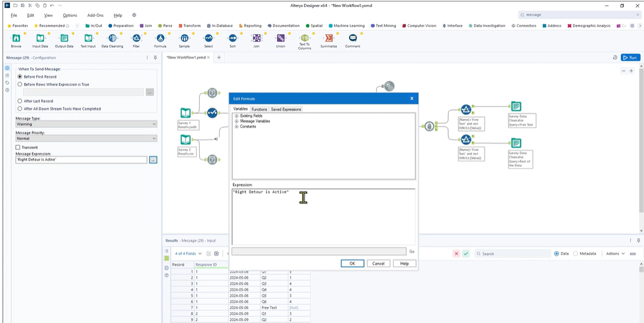Image resolution: width=644 pixels, height=323 pixels.
Task: Open the Message Type dropdown
Action: tap(86, 124)
